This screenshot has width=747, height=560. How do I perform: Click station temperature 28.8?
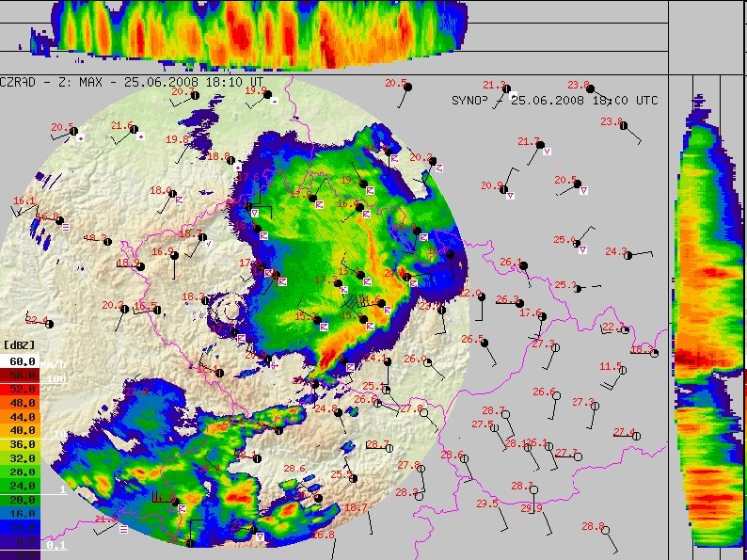pyautogui.click(x=593, y=526)
